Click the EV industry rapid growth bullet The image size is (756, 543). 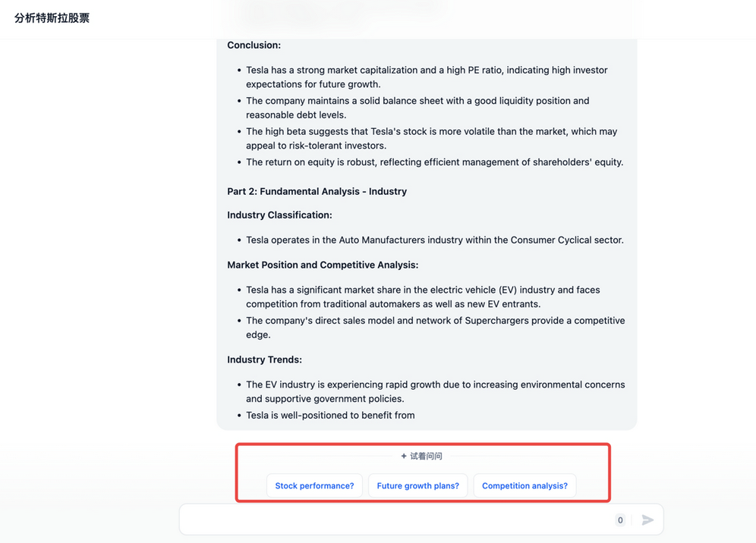click(435, 391)
